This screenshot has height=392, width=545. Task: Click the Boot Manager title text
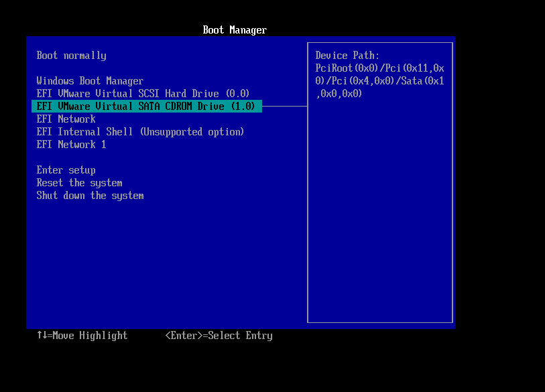pyautogui.click(x=235, y=30)
